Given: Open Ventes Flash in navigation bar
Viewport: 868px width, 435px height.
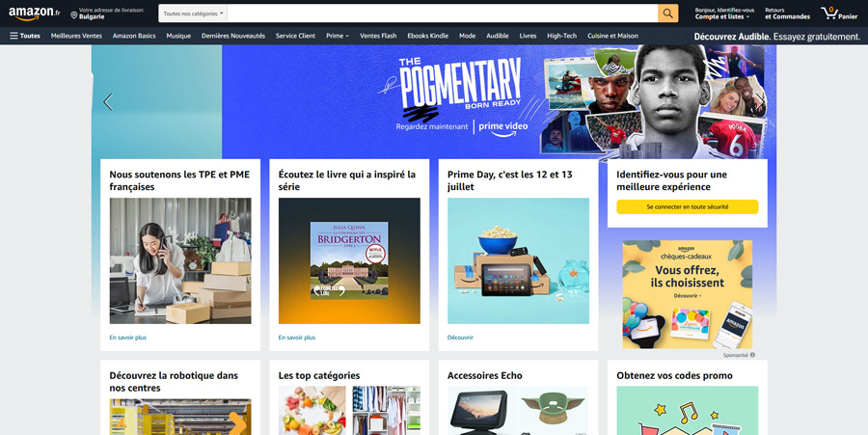Looking at the screenshot, I should pos(378,36).
